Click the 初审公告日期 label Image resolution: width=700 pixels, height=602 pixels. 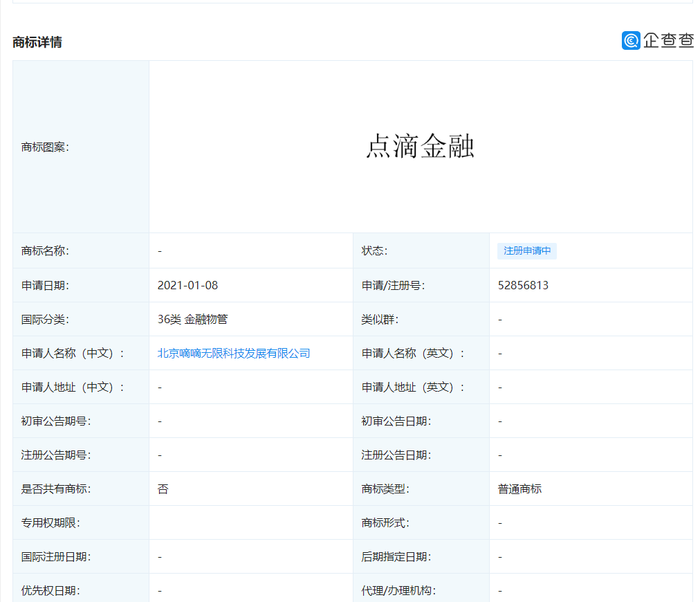pyautogui.click(x=396, y=421)
